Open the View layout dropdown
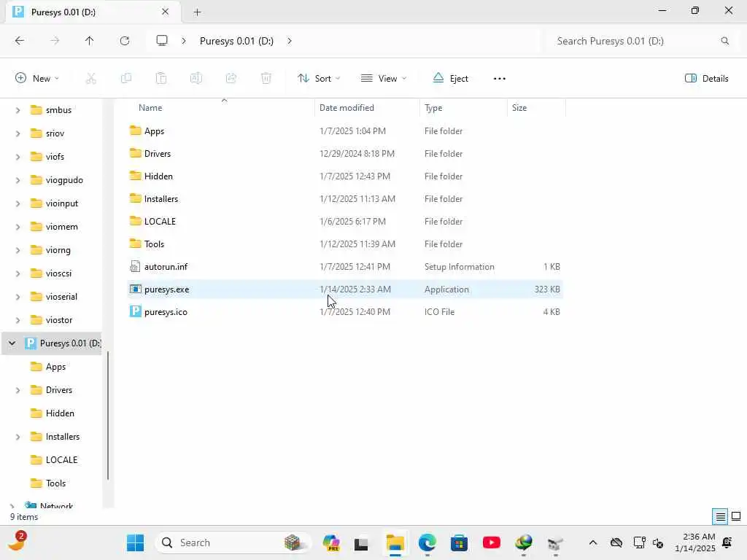747x560 pixels. click(x=384, y=79)
